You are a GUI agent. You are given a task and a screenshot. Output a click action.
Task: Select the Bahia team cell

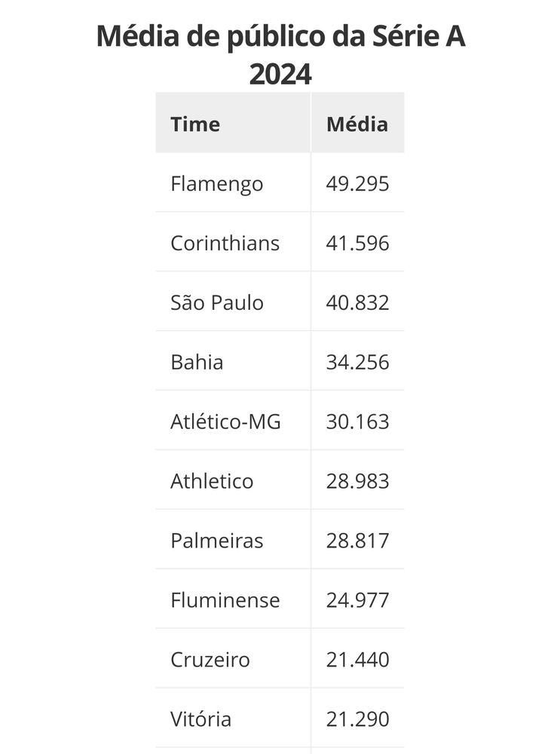[x=197, y=362]
